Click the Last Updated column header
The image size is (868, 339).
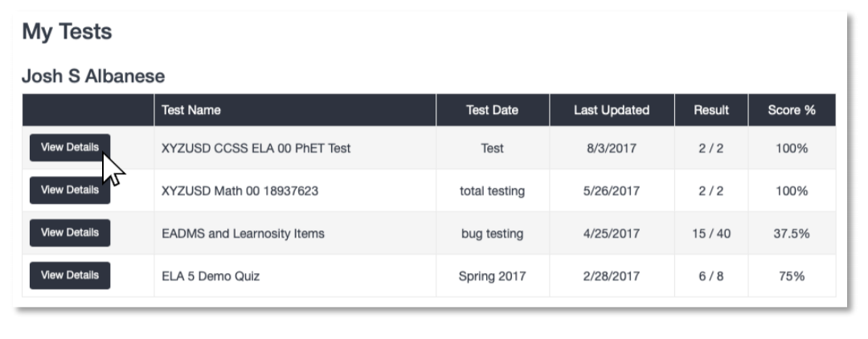(x=612, y=110)
